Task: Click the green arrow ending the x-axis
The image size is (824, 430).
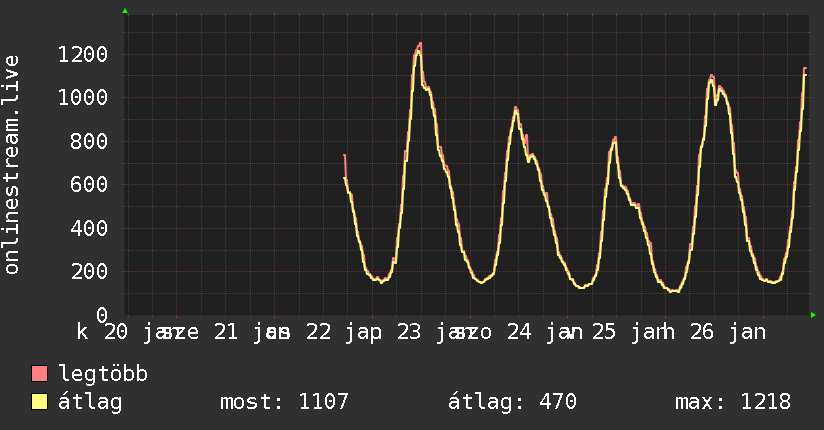Action: pos(813,315)
